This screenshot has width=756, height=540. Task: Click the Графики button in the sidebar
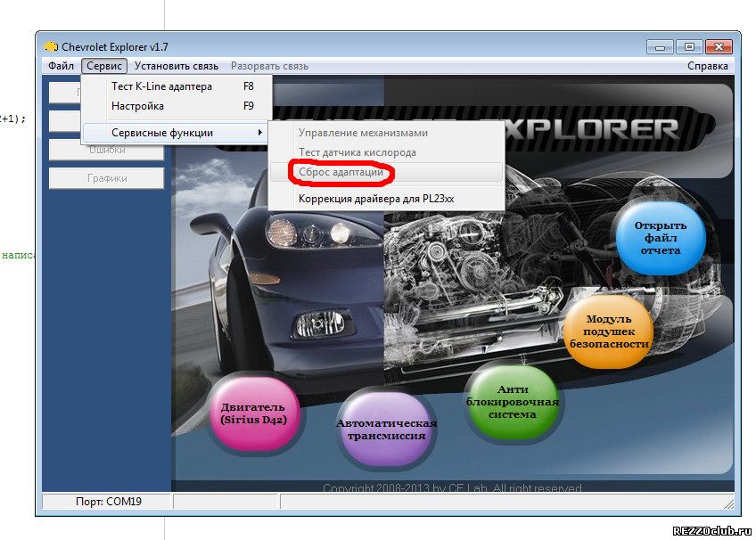coord(107,178)
